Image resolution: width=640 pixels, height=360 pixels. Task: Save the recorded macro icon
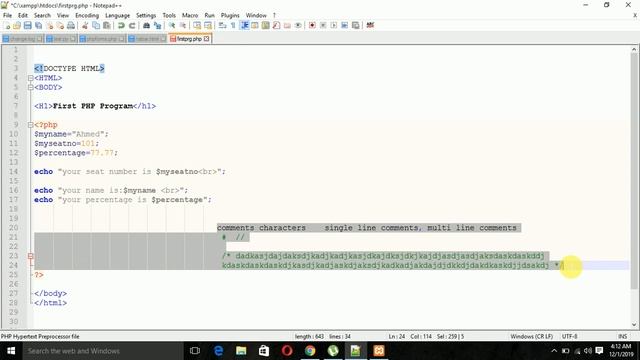pyautogui.click(x=356, y=26)
